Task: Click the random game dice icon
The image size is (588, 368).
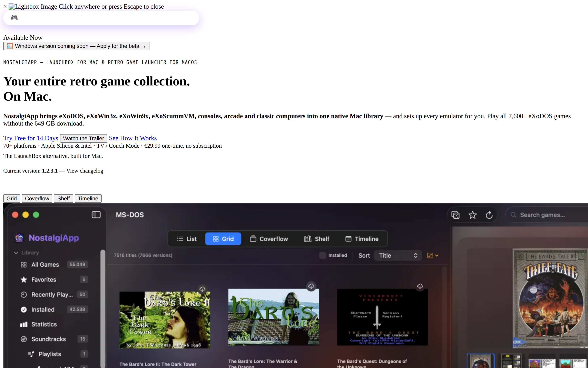Action: click(x=455, y=215)
